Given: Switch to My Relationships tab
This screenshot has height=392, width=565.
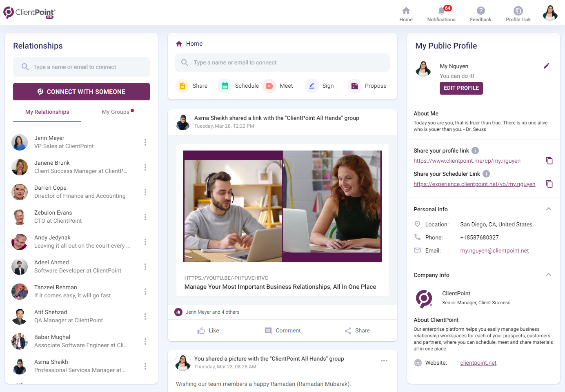Looking at the screenshot, I should tap(47, 112).
